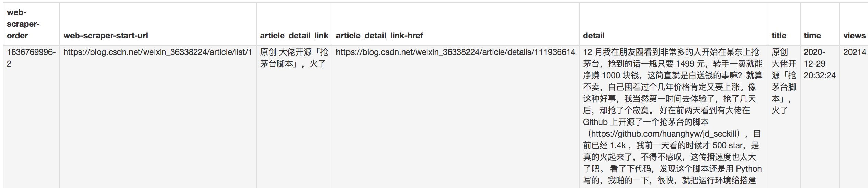Screen dimensions: 868x188
Task: Click the detail line mentioning 1499 元
Action: tap(672, 64)
